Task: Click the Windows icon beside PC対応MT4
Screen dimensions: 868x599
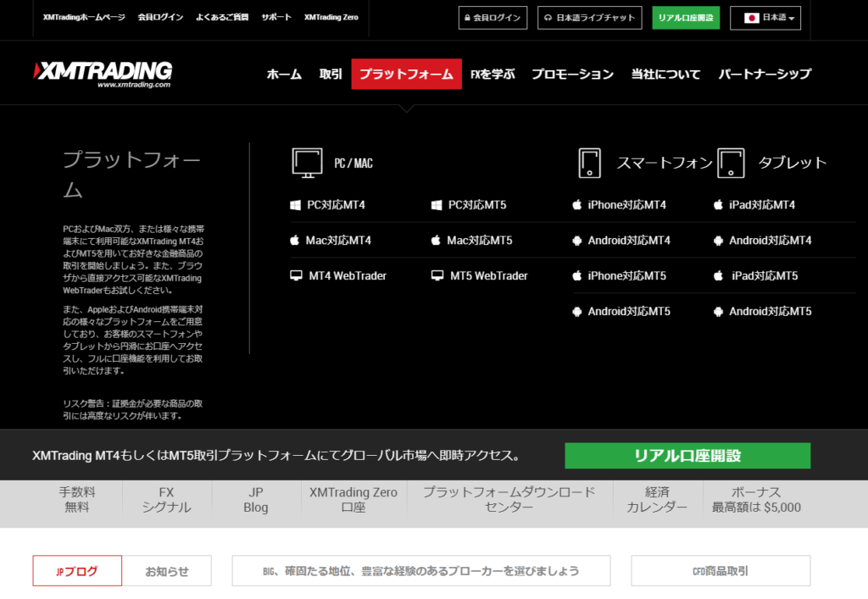Action: (x=296, y=205)
